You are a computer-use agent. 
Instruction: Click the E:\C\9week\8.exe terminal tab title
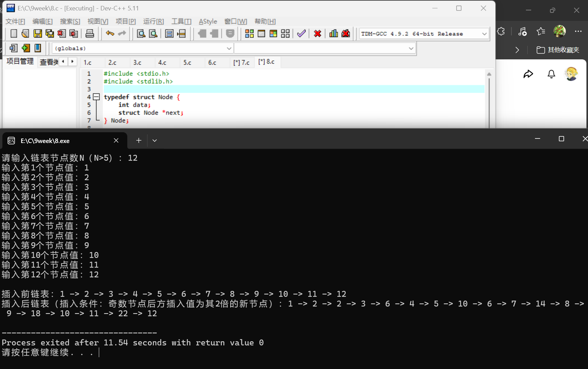tap(45, 141)
